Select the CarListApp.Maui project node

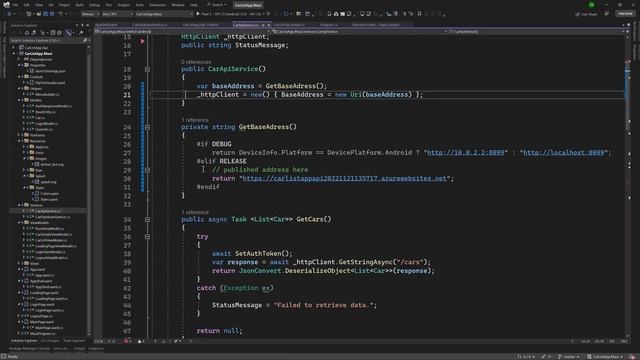38,53
